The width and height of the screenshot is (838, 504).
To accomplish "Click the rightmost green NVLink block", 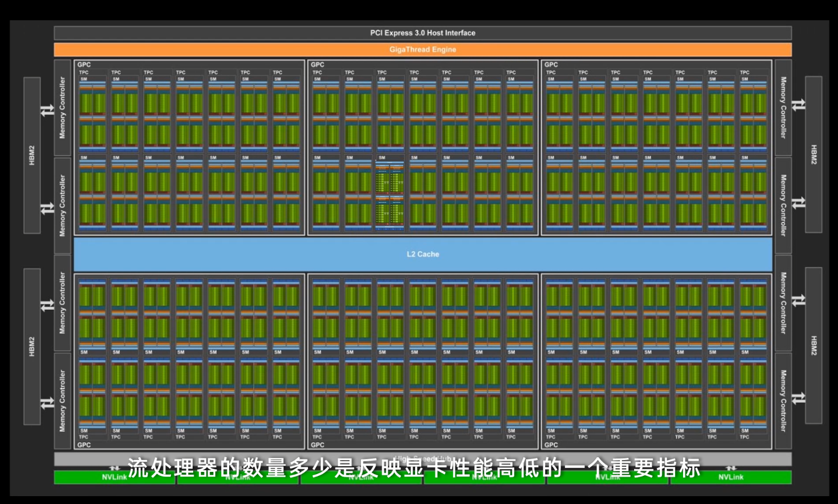I will pyautogui.click(x=731, y=477).
